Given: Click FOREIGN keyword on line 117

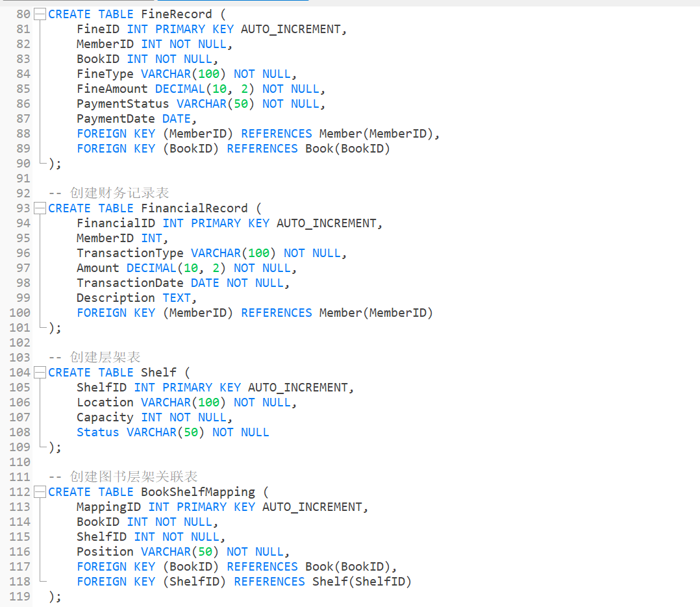Looking at the screenshot, I should click(x=101, y=567).
